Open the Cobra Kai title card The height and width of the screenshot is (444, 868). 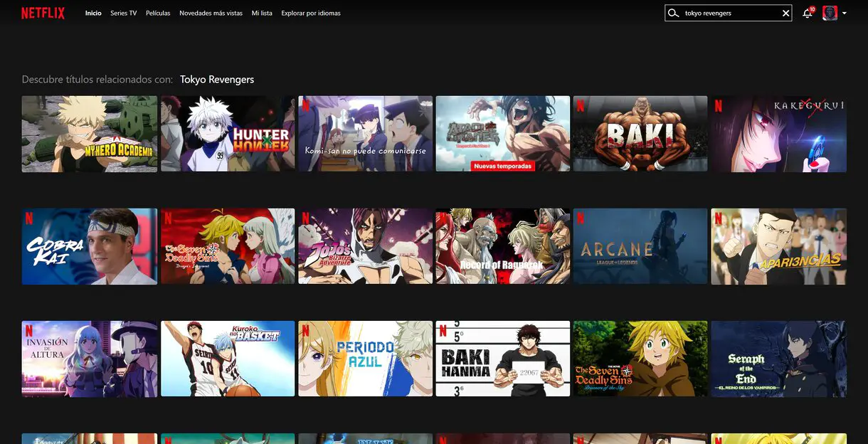tap(90, 246)
